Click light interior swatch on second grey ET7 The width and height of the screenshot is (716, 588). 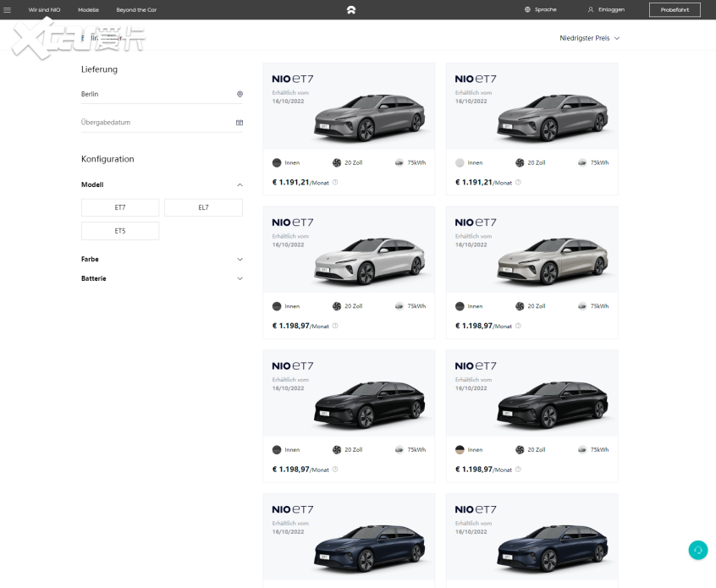click(460, 163)
